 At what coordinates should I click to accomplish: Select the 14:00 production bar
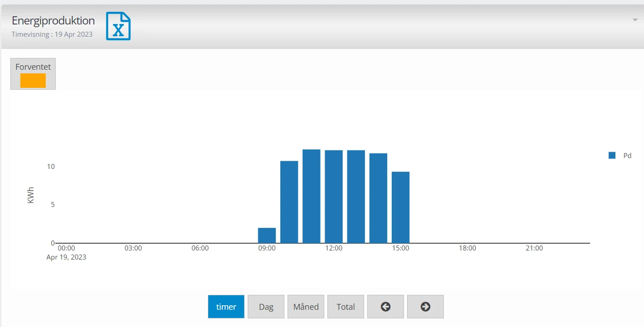click(378, 198)
